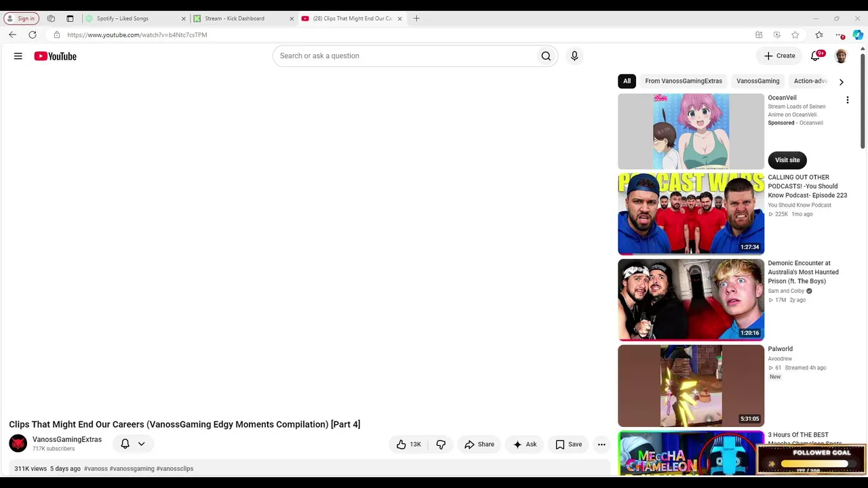The width and height of the screenshot is (868, 488).
Task: Open Edge tab actions menu
Action: click(70, 18)
